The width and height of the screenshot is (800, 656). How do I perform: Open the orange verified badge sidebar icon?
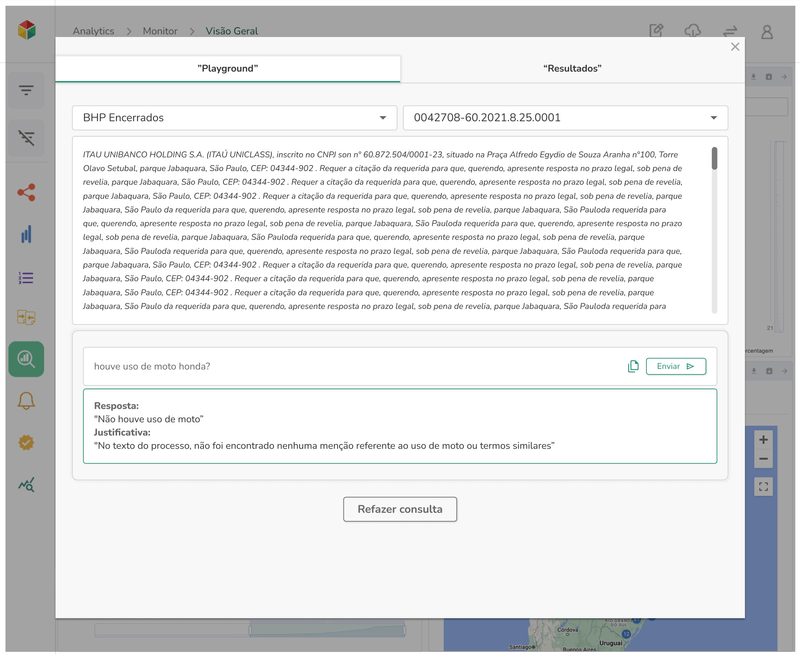(x=26, y=442)
